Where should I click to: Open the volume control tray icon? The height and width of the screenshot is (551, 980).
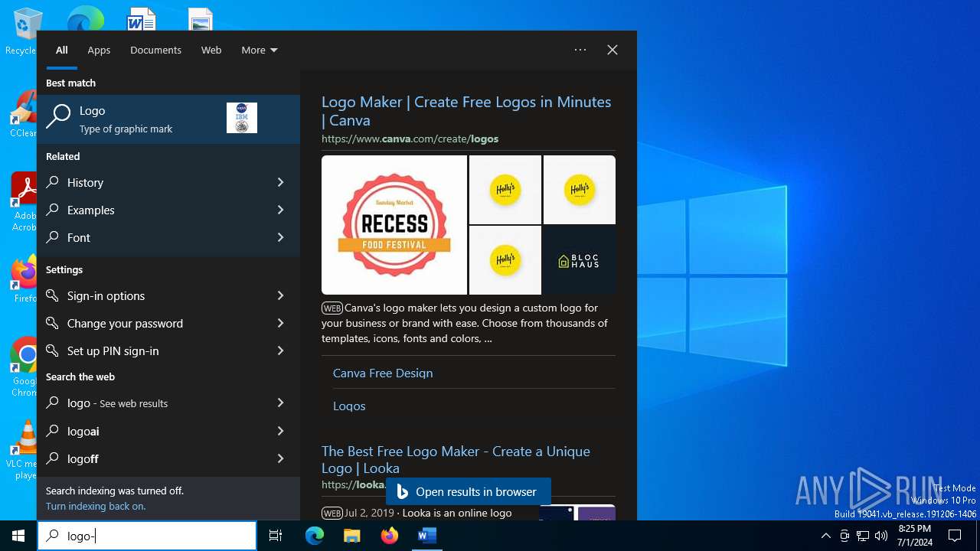(881, 536)
